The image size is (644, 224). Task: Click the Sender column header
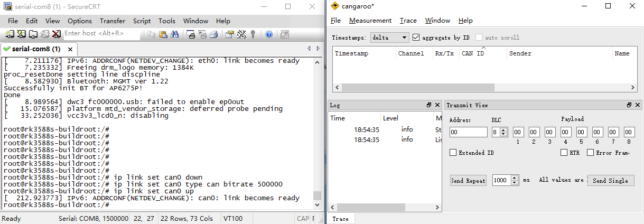(x=559, y=53)
